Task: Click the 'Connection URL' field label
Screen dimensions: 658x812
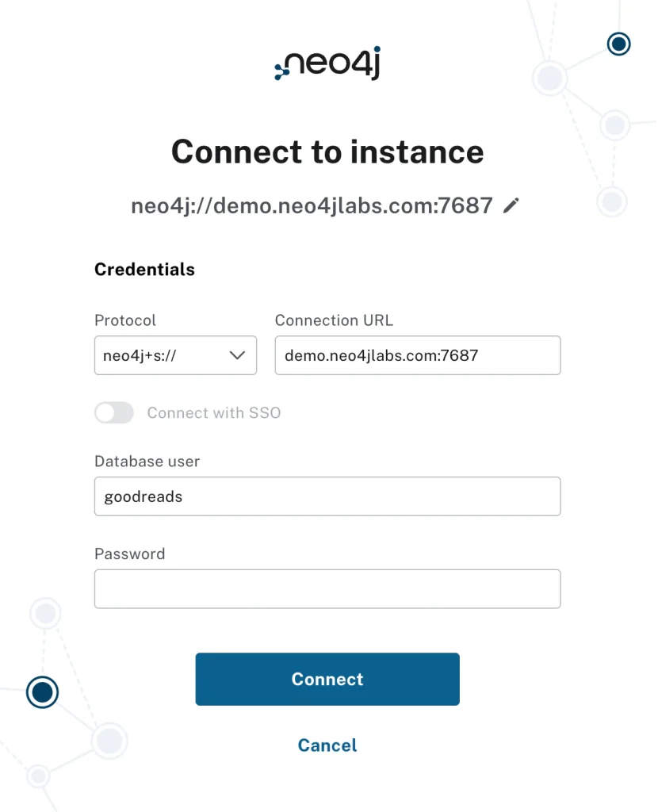Action: [x=334, y=320]
